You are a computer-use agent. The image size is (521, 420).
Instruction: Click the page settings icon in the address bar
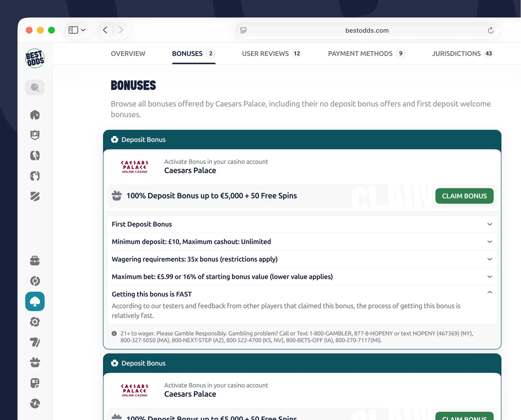click(243, 30)
